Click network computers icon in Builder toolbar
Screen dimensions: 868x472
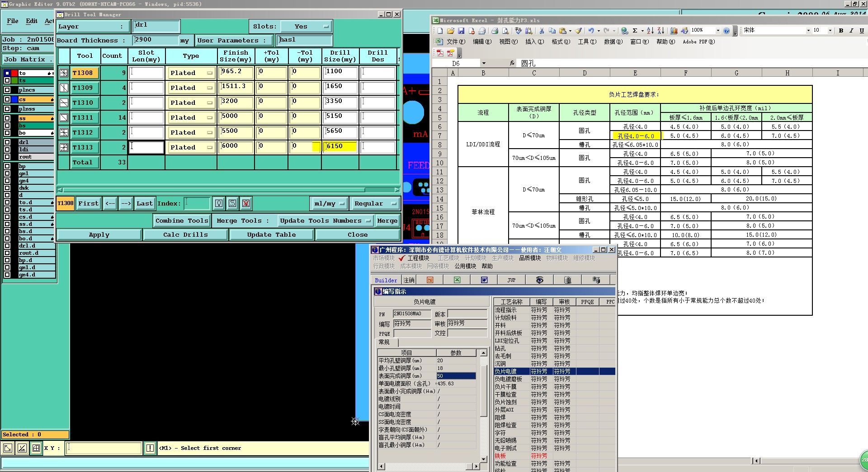[x=596, y=280]
